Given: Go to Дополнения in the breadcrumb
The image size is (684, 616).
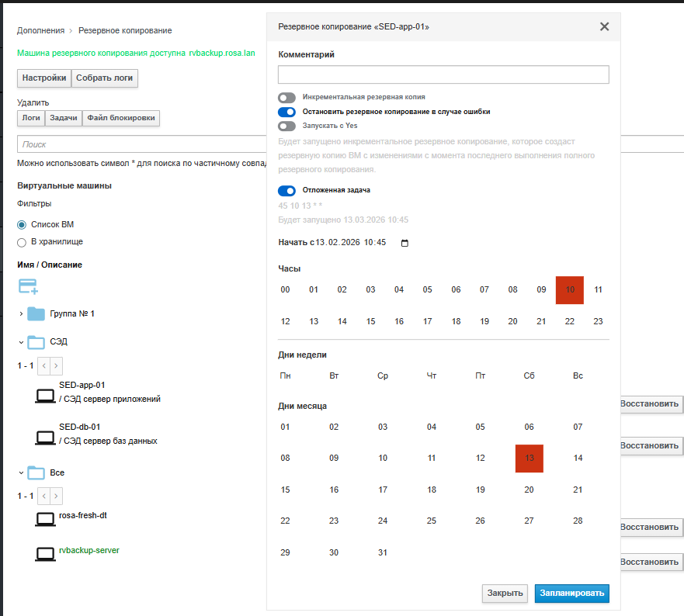Looking at the screenshot, I should click(40, 30).
